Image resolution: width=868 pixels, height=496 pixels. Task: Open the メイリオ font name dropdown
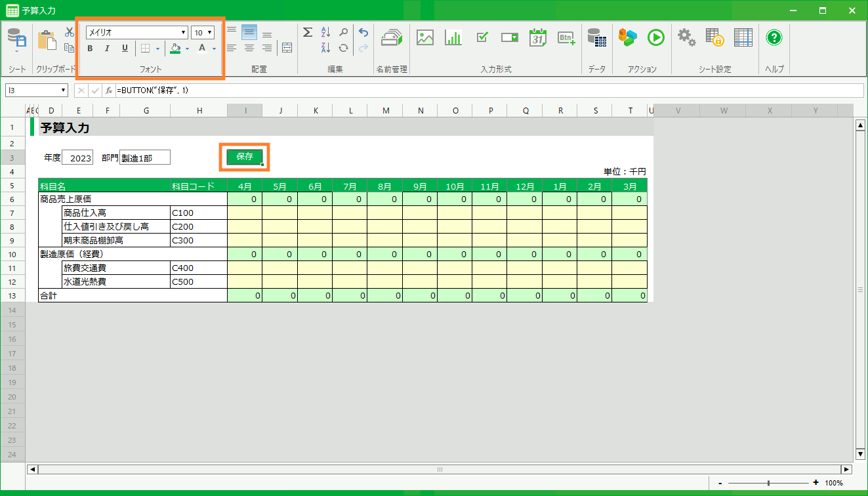(x=183, y=33)
